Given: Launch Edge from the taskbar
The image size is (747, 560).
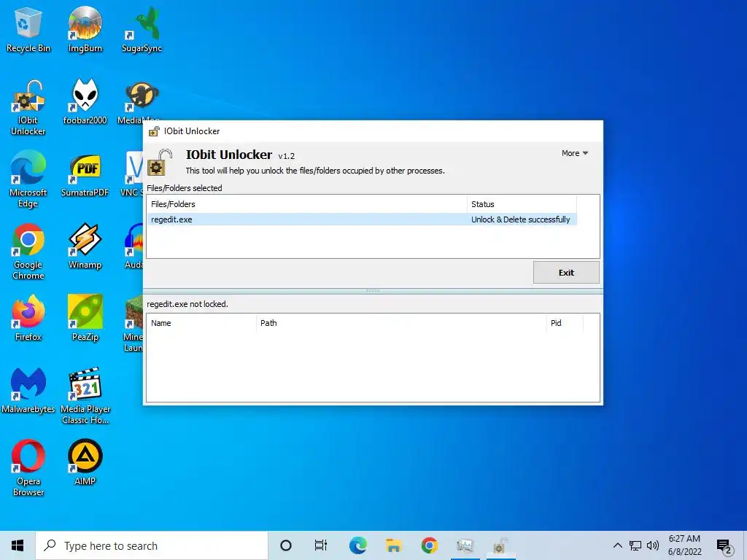Looking at the screenshot, I should coord(357,545).
